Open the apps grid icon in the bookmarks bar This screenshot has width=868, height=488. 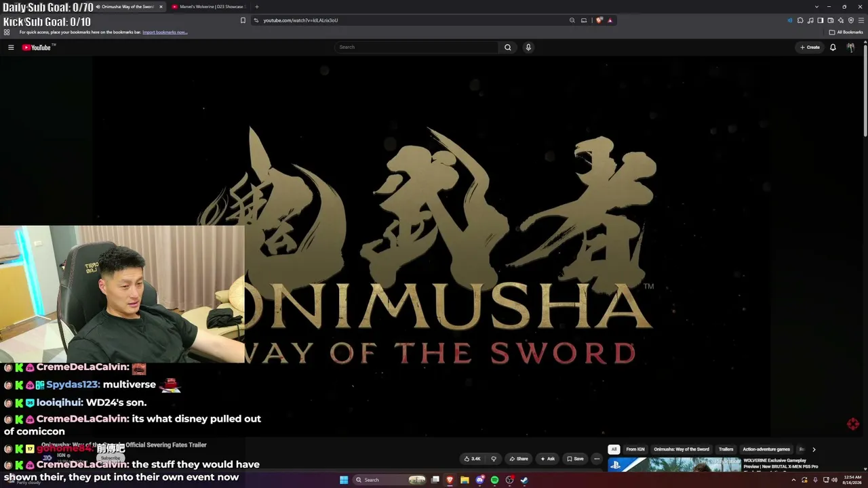pos(7,32)
